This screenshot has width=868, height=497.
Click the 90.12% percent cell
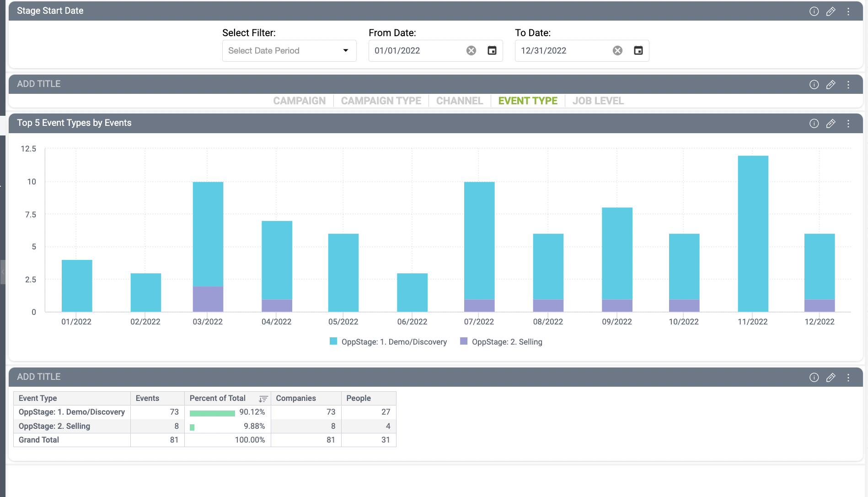click(227, 412)
